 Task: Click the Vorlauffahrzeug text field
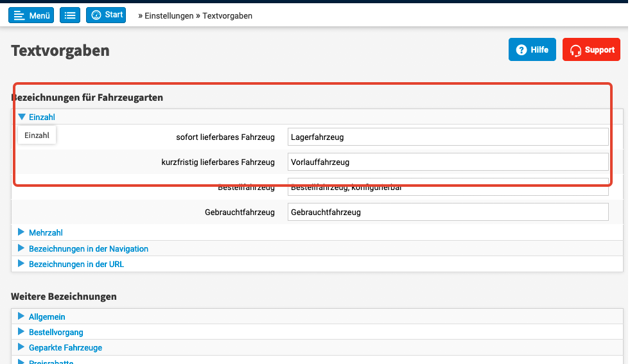coord(448,162)
